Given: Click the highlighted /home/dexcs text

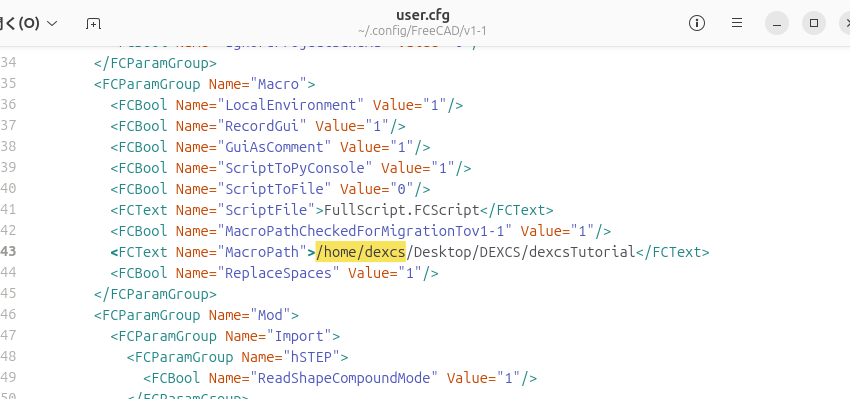Looking at the screenshot, I should tap(361, 252).
